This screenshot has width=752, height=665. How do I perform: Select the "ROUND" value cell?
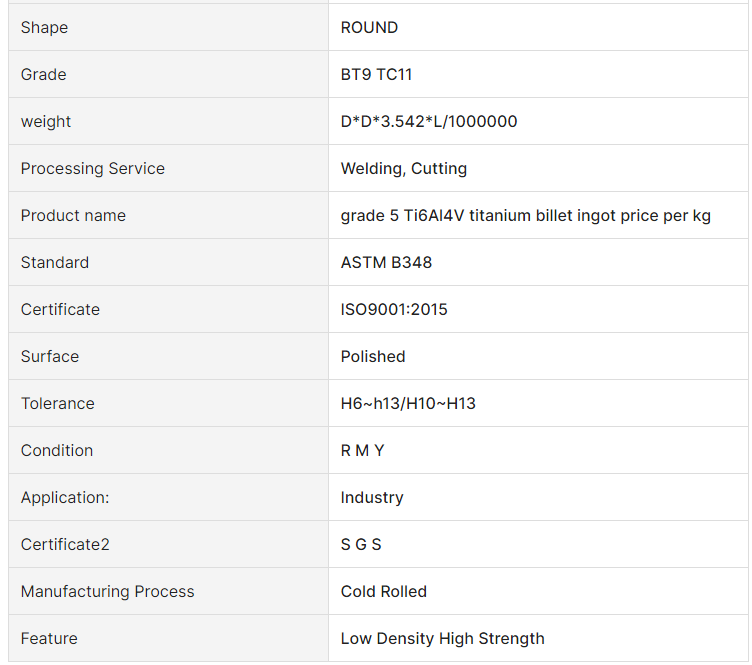(x=369, y=28)
